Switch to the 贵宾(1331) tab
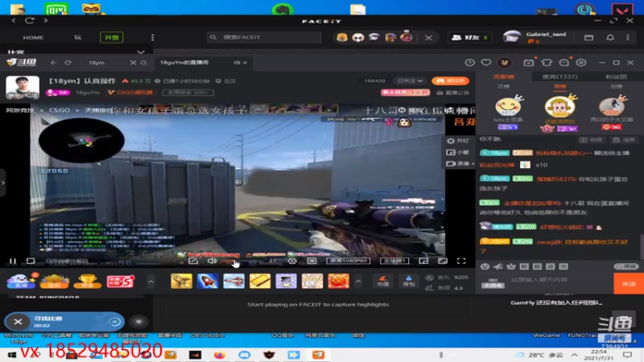This screenshot has width=644, height=362. tap(559, 76)
